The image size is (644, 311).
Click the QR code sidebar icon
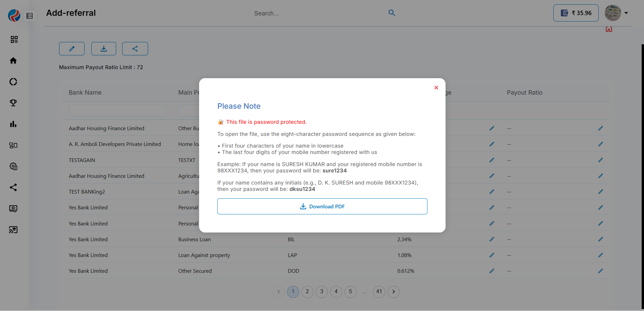tap(14, 40)
